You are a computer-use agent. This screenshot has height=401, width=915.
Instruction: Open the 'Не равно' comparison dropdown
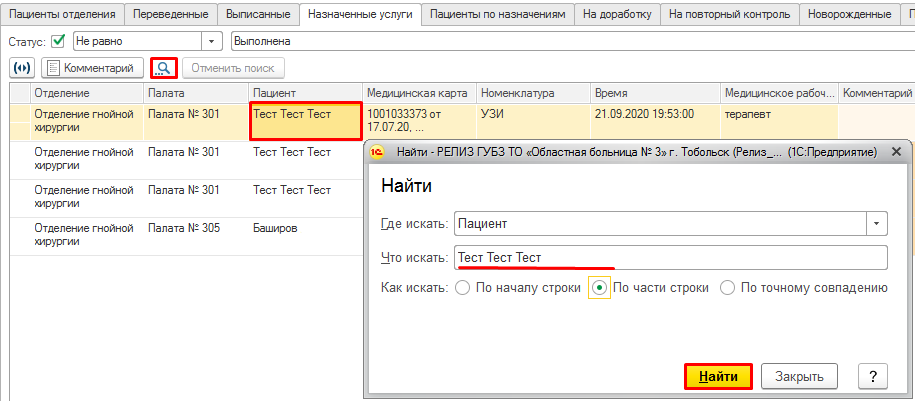pyautogui.click(x=213, y=41)
